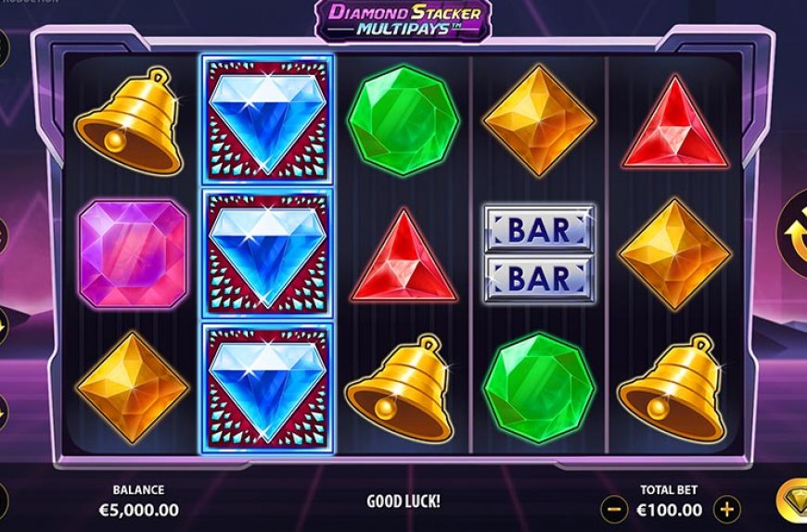807x532 pixels.
Task: Click the red triangle gem in third reel
Action: coord(403,256)
